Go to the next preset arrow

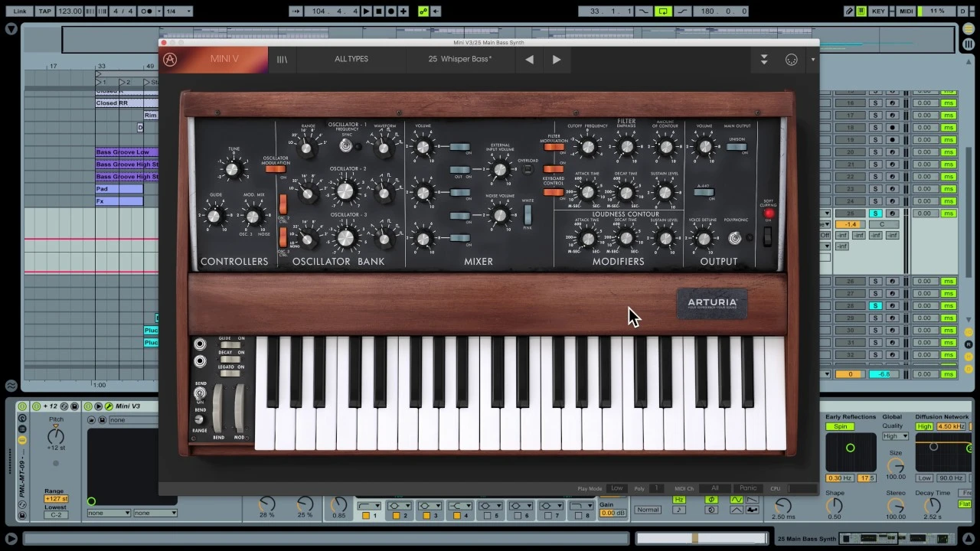coord(557,60)
